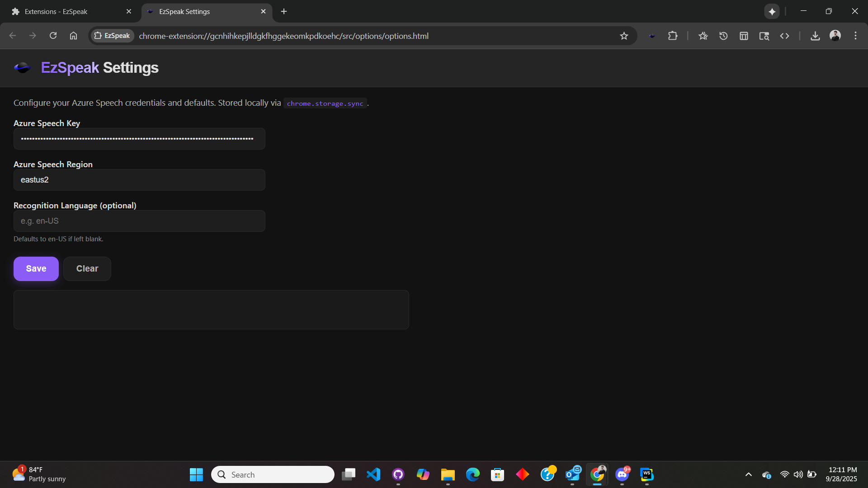Screen dimensions: 868x488
Task: Click the EzSpeak extension icon in toolbar
Action: [652, 36]
